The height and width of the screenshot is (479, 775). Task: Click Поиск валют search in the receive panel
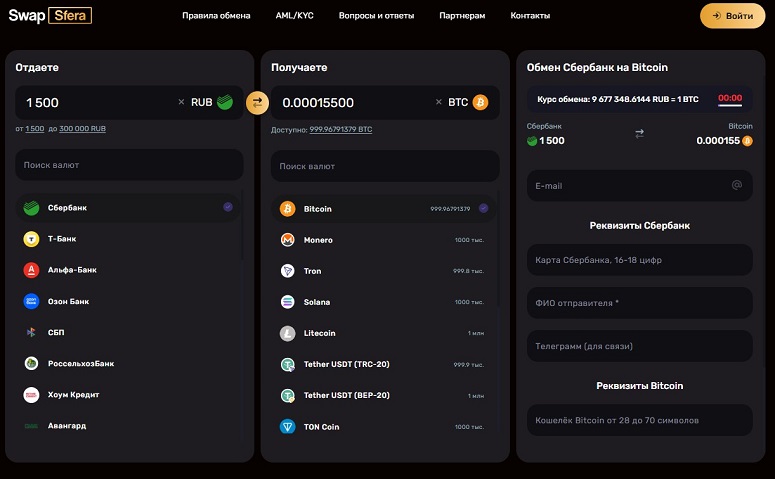(385, 166)
